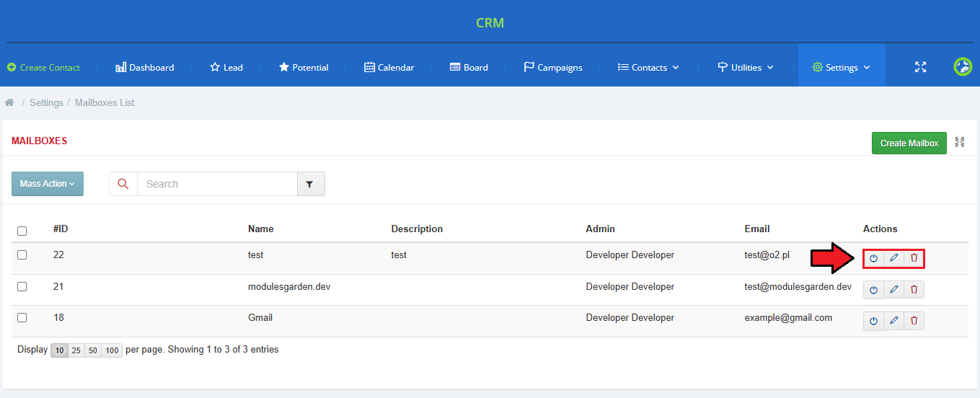Check the box for mailbox ID 21
This screenshot has height=398, width=980.
pos(22,286)
